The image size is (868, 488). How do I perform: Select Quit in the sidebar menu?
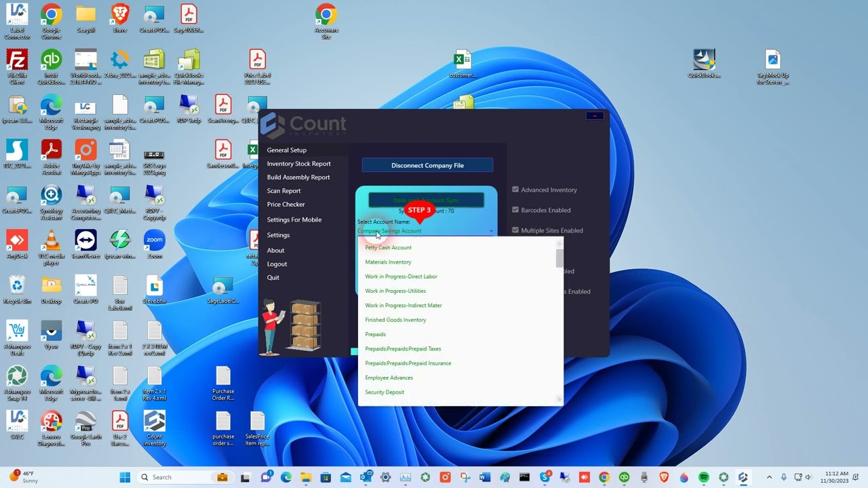[x=273, y=277]
